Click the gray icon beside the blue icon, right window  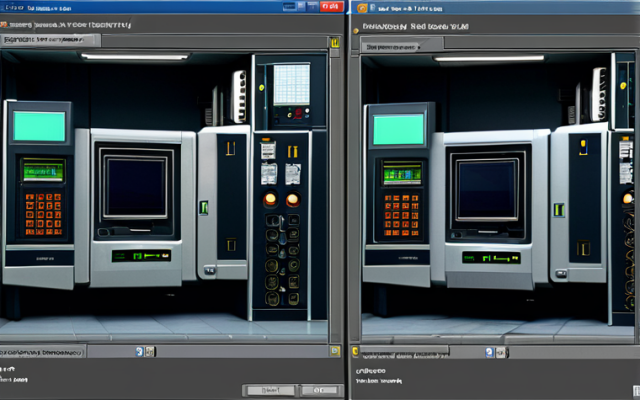501,353
